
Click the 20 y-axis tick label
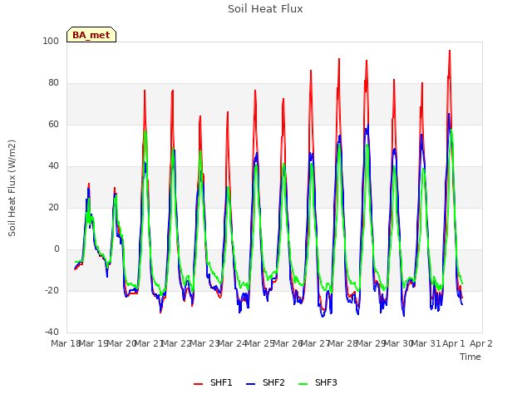(53, 207)
